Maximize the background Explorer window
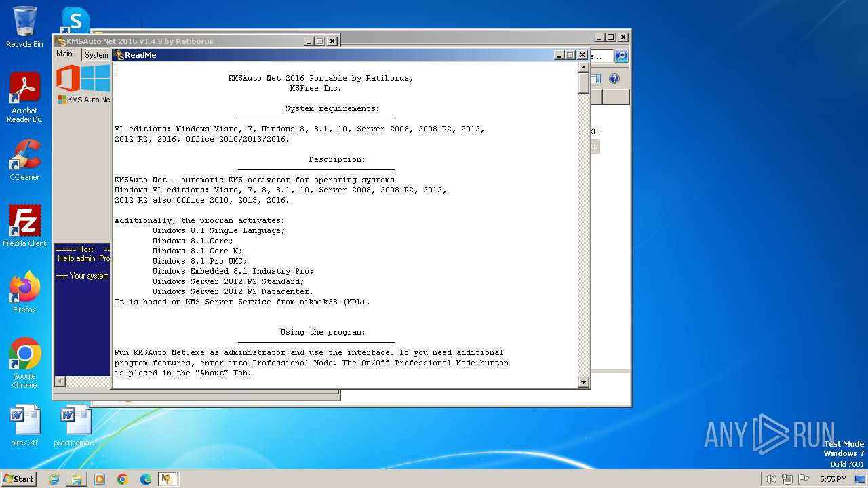The image size is (868, 488). tap(611, 37)
